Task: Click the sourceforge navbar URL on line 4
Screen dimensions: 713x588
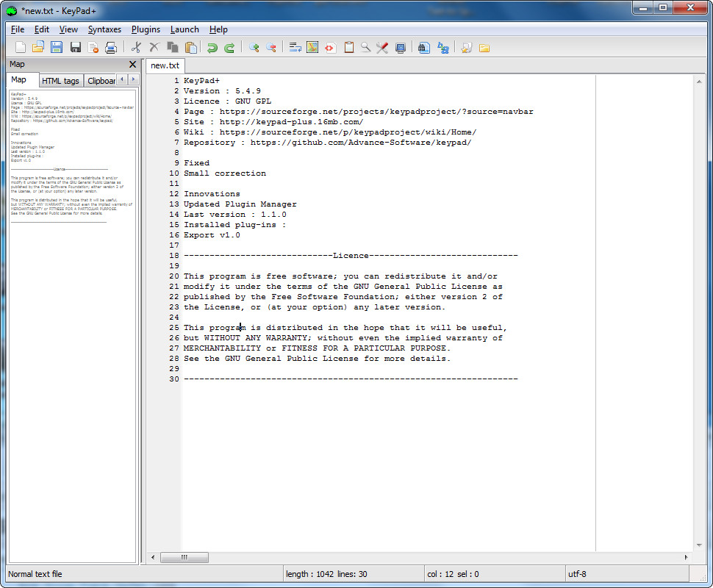Action: click(x=376, y=112)
